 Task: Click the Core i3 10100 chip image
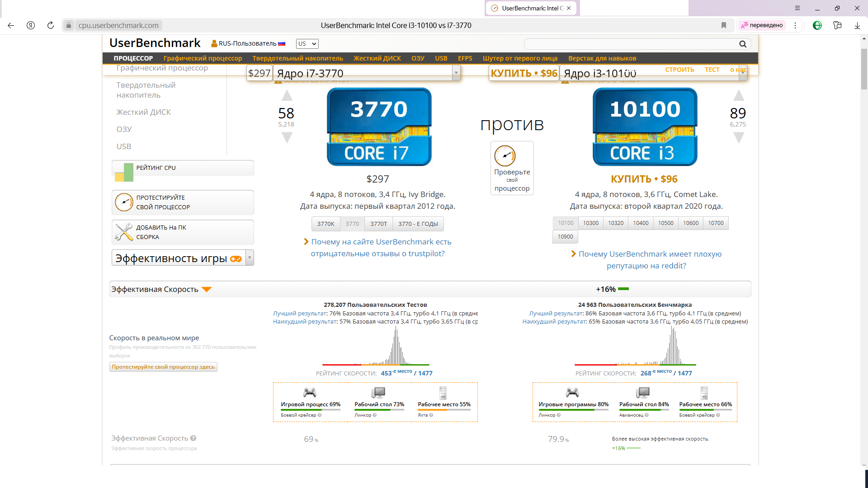[x=645, y=127]
